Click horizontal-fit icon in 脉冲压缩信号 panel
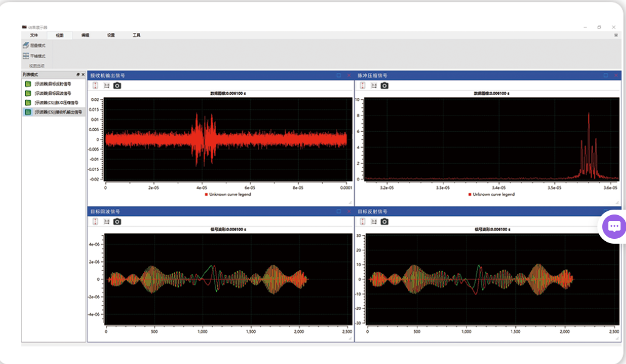Screen dimensions: 626x364 click(x=374, y=86)
